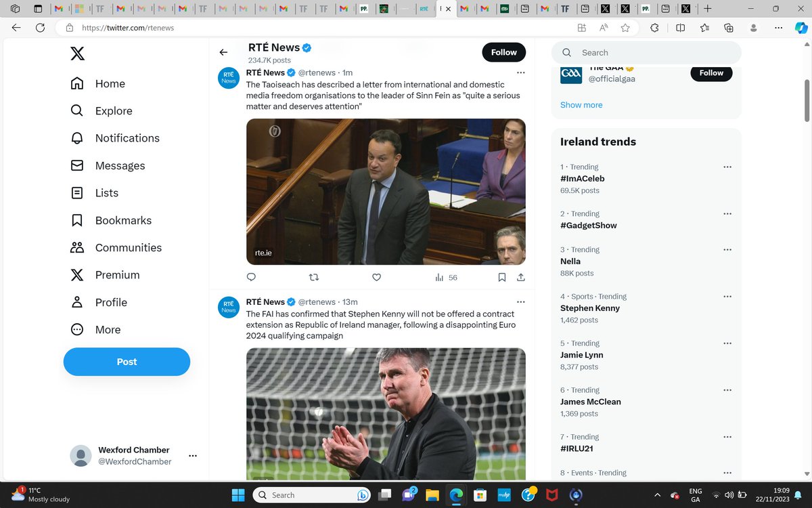Viewport: 812px width, 508px height.
Task: Open the #ImACeleb trend
Action: click(583, 179)
